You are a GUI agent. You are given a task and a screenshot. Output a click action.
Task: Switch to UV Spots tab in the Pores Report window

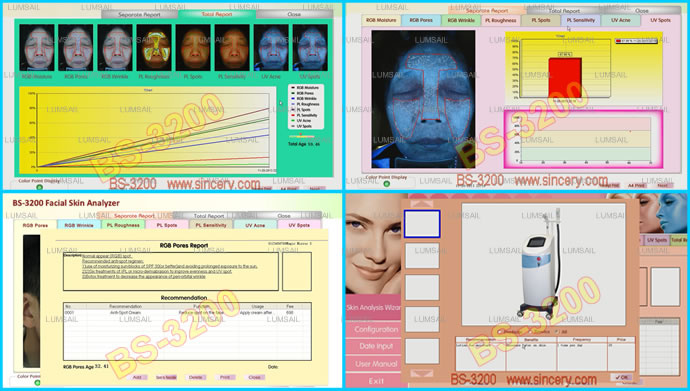coord(299,225)
